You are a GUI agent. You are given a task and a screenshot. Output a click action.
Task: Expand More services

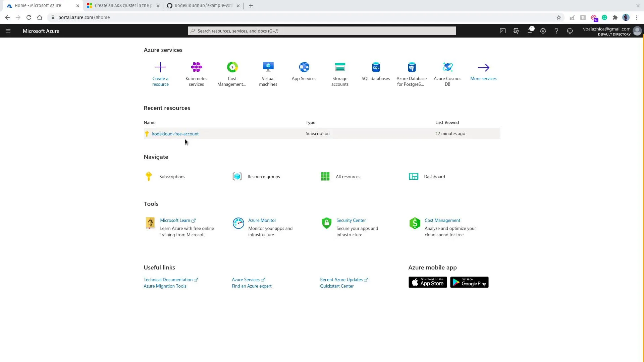(x=483, y=71)
